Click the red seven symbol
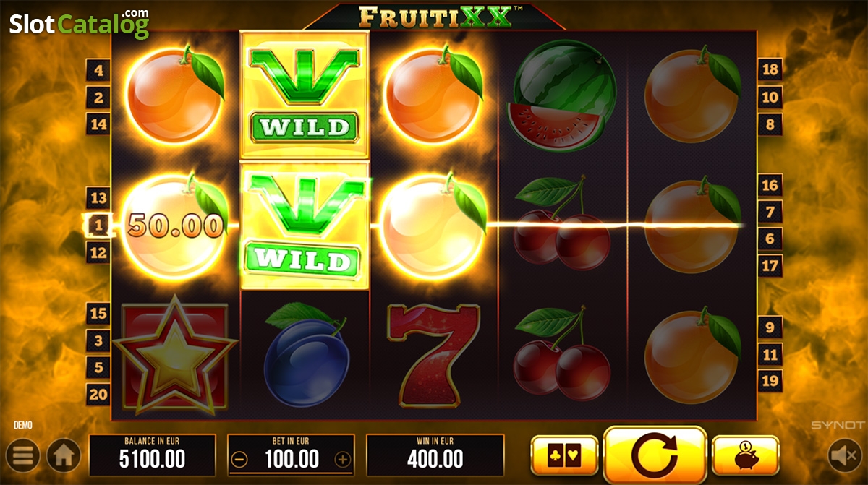 point(433,356)
